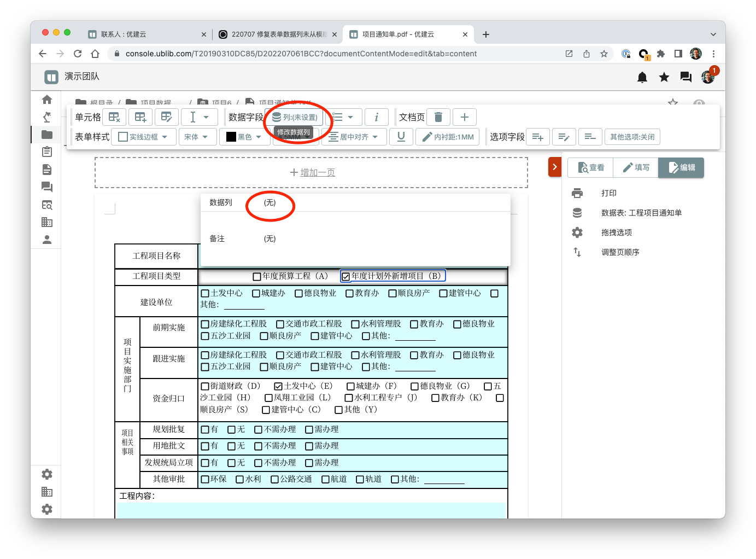This screenshot has width=756, height=559.
Task: Click the delete cell icon in the 单元格 toolbar
Action: pos(114,117)
